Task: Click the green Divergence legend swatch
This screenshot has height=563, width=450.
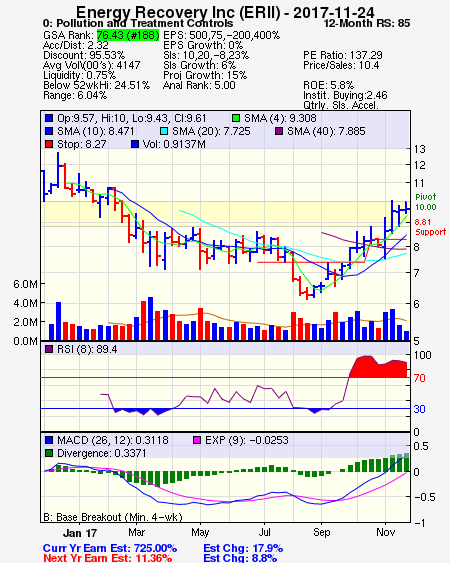Action: point(49,453)
